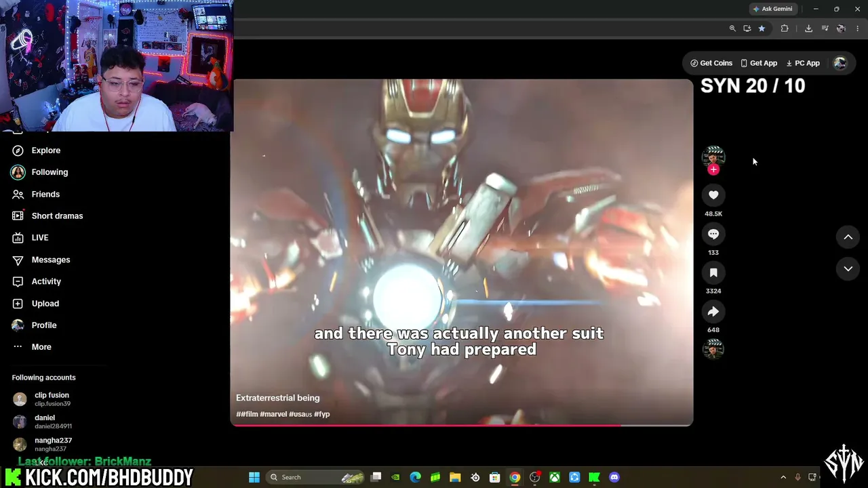Open the Chrome profile avatar
This screenshot has width=868, height=488.
tap(841, 28)
